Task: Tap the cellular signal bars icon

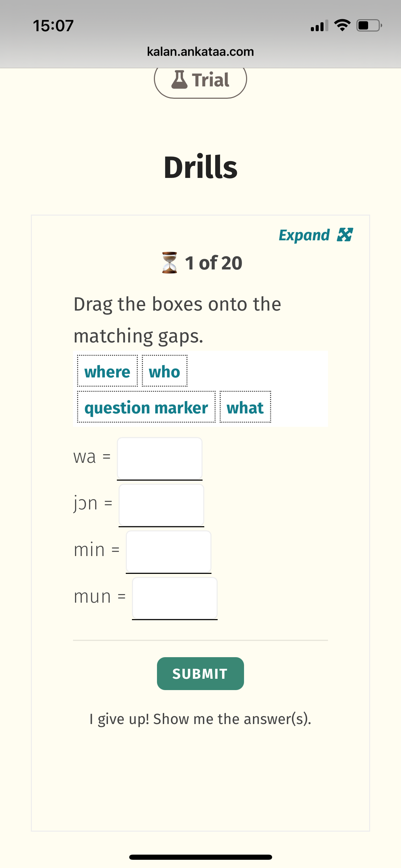Action: click(x=319, y=26)
